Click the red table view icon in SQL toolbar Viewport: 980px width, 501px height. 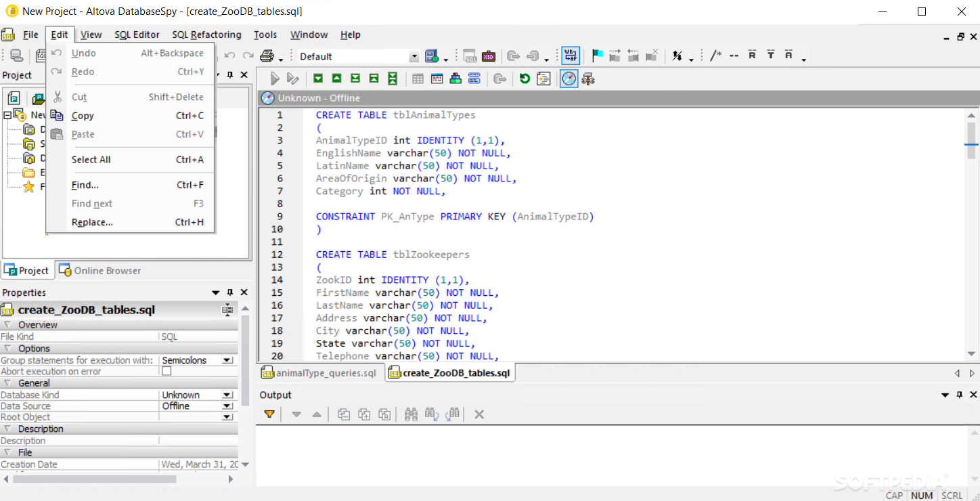(x=437, y=79)
